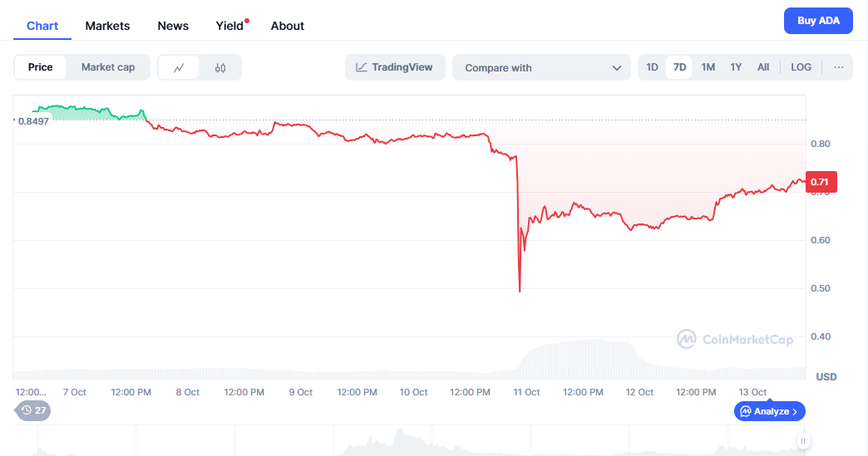Switch to candlestick chart icon
Image resolution: width=868 pixels, height=456 pixels.
click(220, 67)
